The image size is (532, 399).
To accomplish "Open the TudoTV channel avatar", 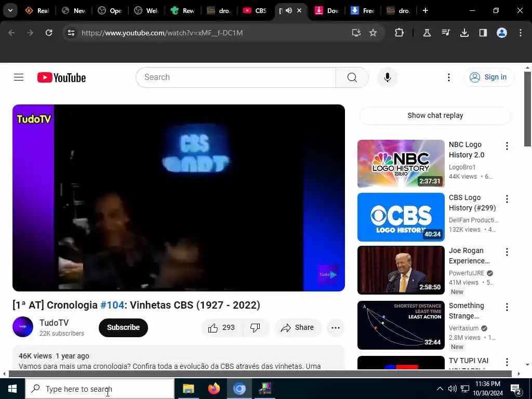I will coord(23,327).
